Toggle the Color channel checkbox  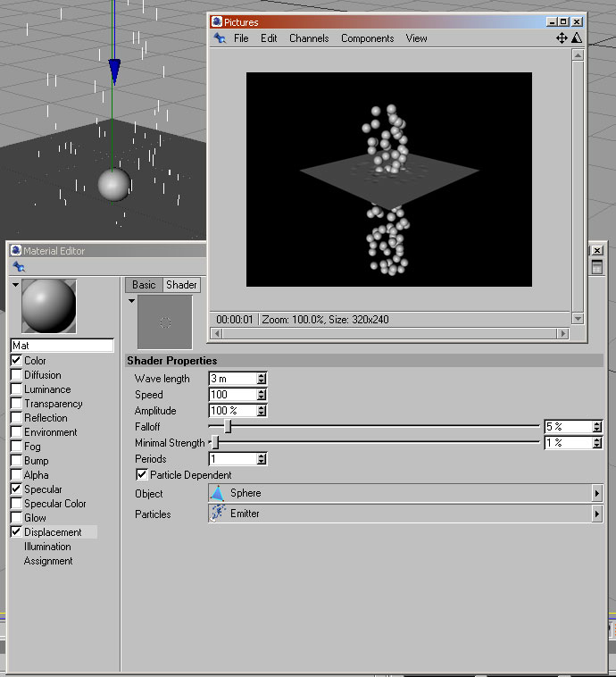(x=16, y=360)
